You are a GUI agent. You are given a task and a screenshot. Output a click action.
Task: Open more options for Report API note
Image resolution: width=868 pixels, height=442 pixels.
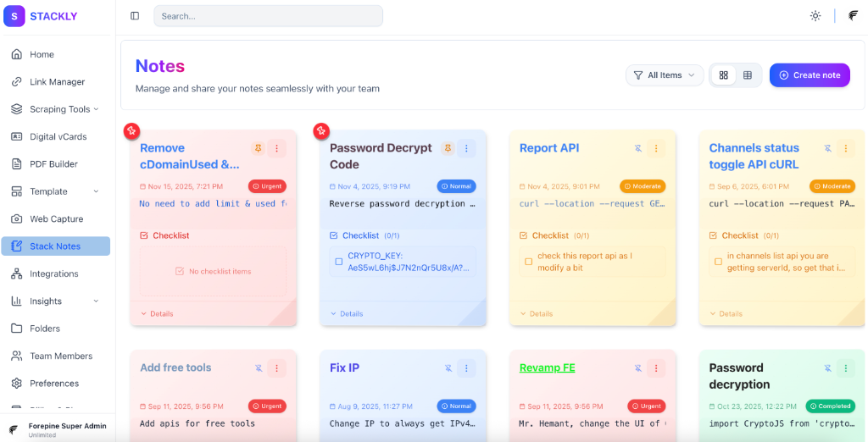[656, 148]
